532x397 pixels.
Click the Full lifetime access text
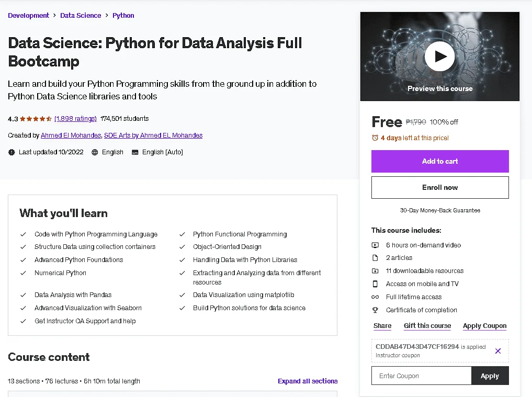[414, 297]
